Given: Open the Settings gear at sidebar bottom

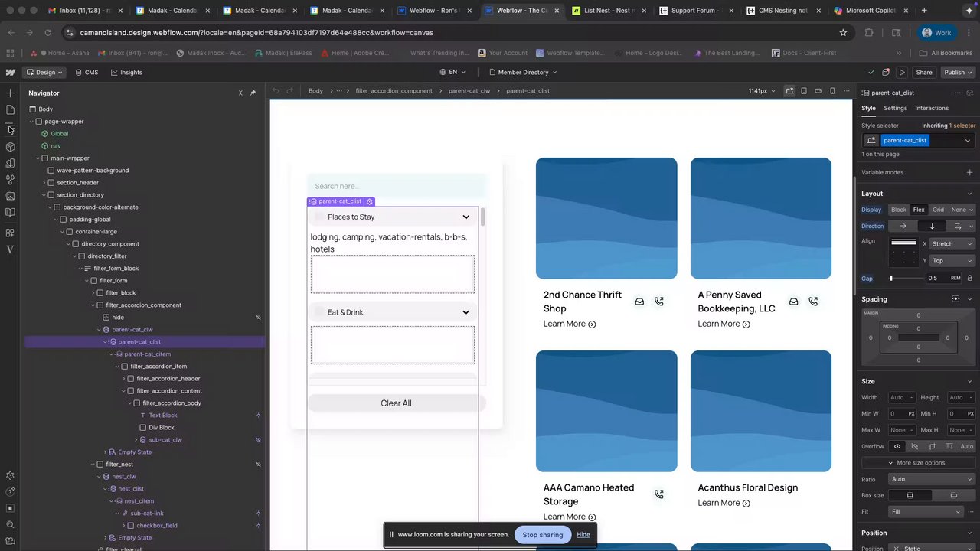Looking at the screenshot, I should [x=10, y=475].
